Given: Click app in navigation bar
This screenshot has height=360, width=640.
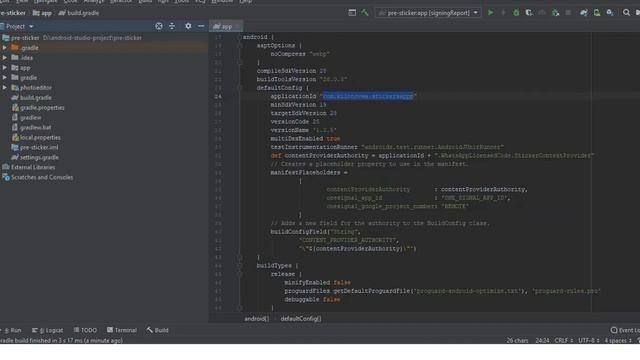Looking at the screenshot, I should point(42,13).
